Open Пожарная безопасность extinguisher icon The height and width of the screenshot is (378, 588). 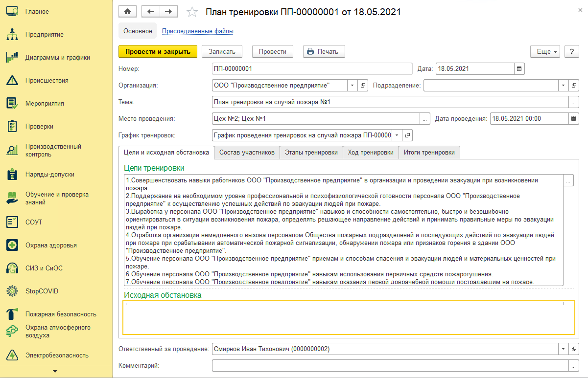12,314
